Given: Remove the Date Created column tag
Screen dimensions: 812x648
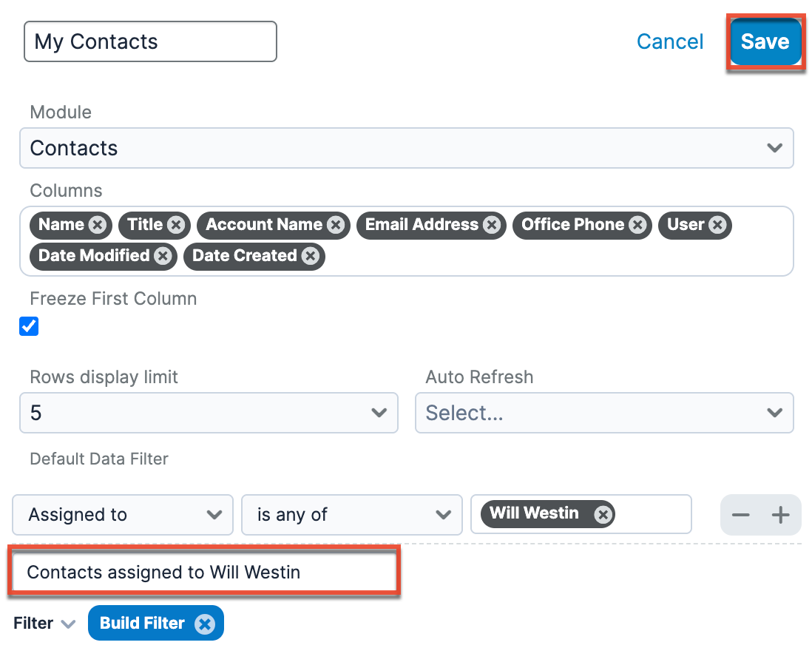Looking at the screenshot, I should pos(311,256).
